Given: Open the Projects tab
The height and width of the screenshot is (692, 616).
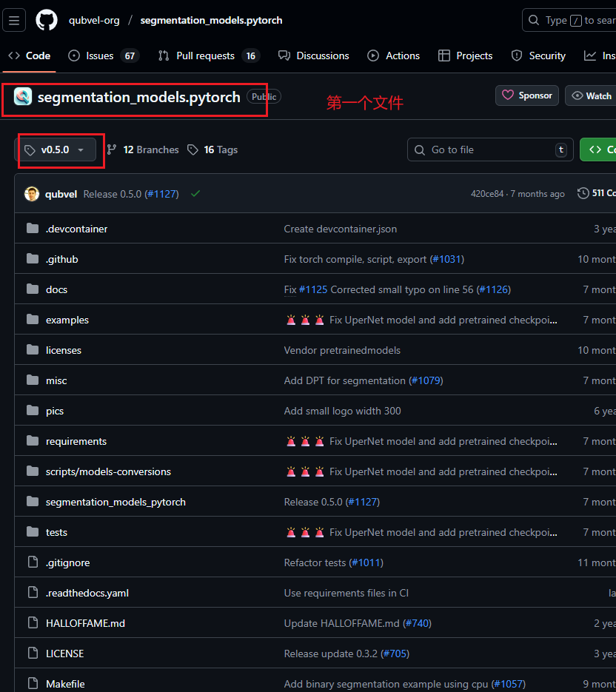Looking at the screenshot, I should coord(465,56).
